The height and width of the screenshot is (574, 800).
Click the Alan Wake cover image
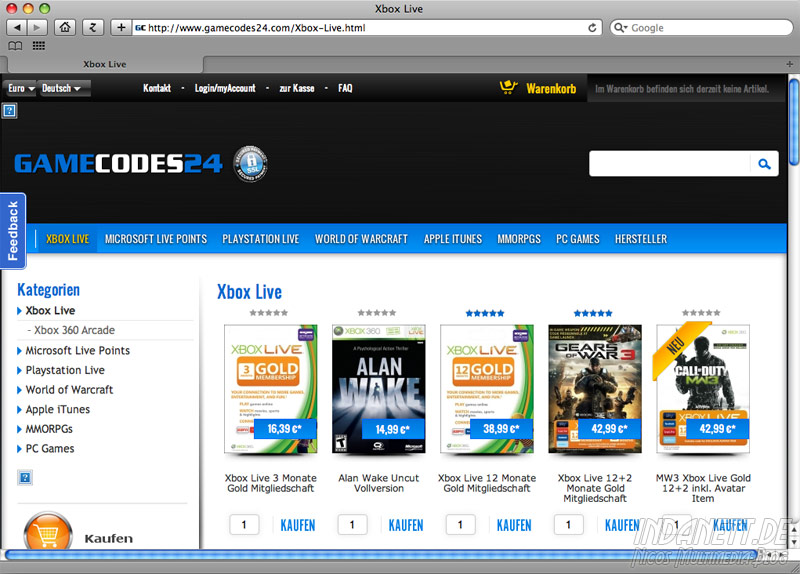[x=379, y=389]
